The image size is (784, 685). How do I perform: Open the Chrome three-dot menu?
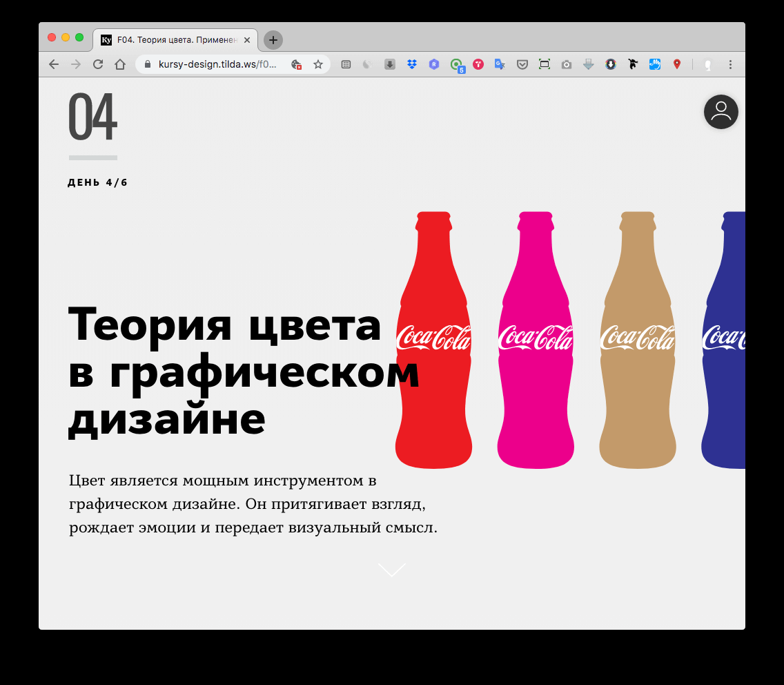[x=730, y=64]
